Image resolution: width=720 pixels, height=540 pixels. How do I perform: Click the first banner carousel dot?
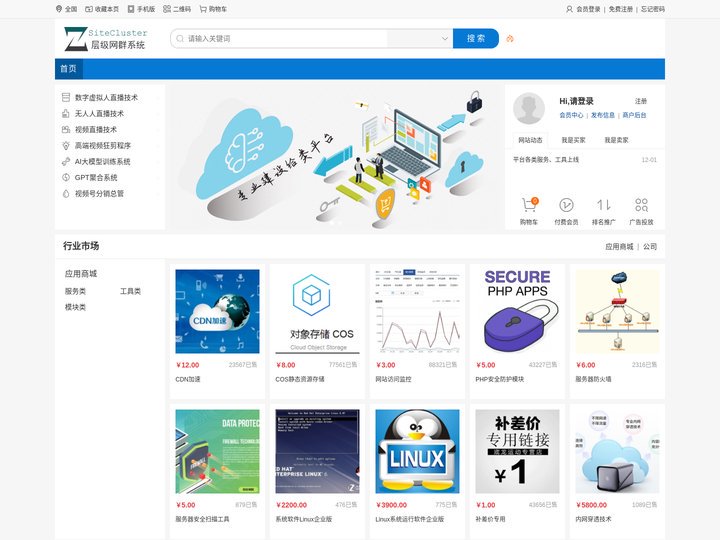332,223
